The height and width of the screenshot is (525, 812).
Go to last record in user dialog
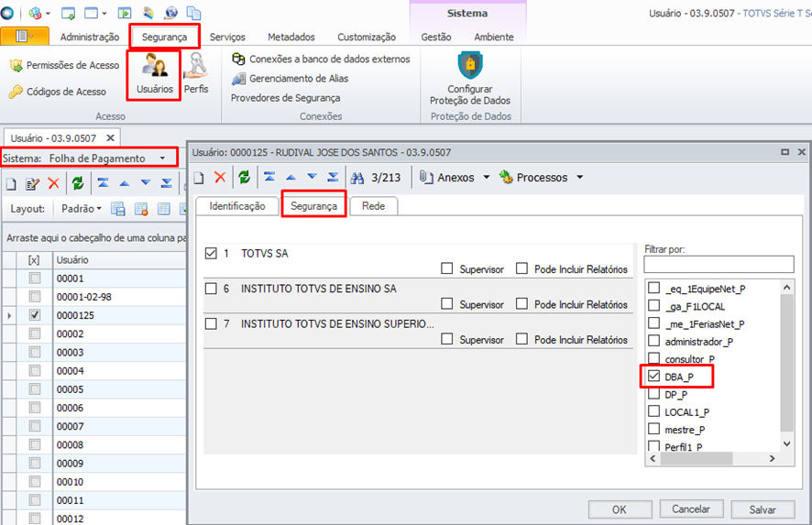click(x=333, y=177)
